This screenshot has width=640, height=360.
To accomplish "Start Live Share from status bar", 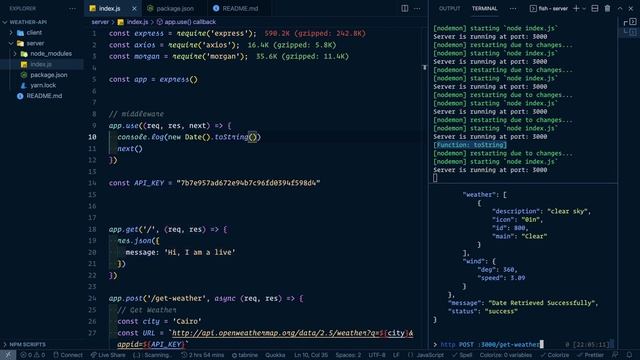I will click(x=108, y=355).
